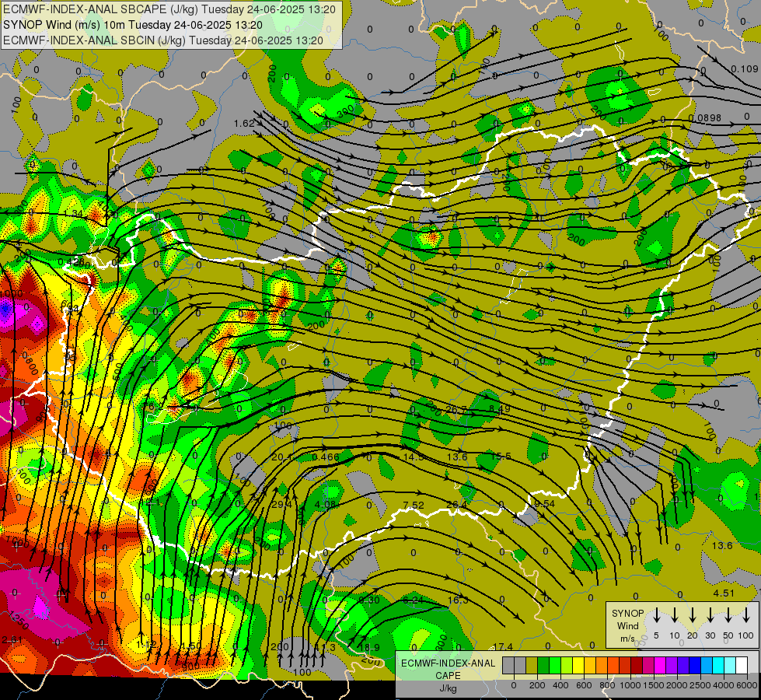Click the 10 m/s arrow in SYNOP Wind legend

674,615
